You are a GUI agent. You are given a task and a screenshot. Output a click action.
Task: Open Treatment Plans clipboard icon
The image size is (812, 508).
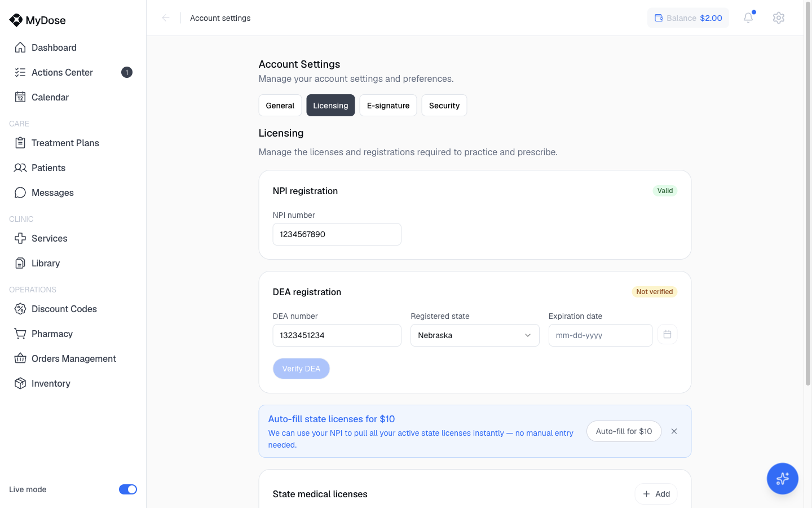tap(20, 143)
